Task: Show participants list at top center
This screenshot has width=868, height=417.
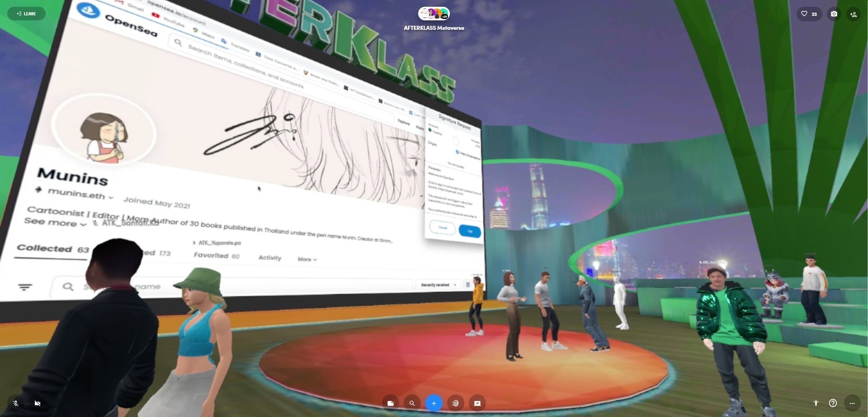Action: [434, 14]
